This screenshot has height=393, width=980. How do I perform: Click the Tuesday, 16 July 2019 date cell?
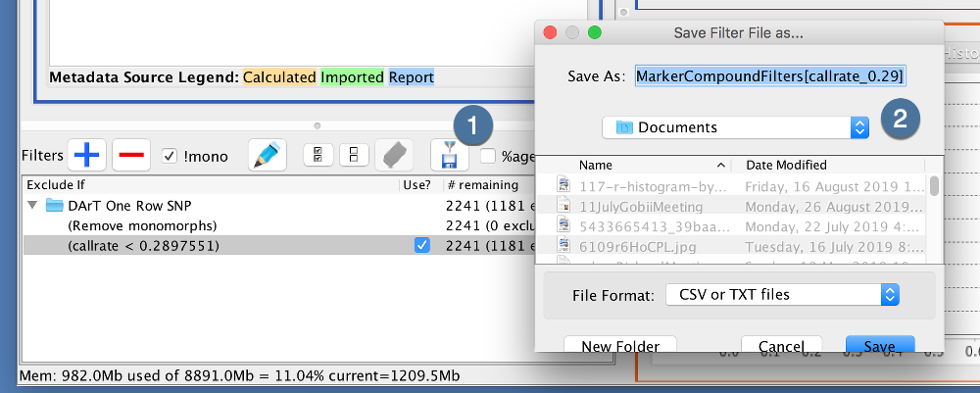click(835, 247)
